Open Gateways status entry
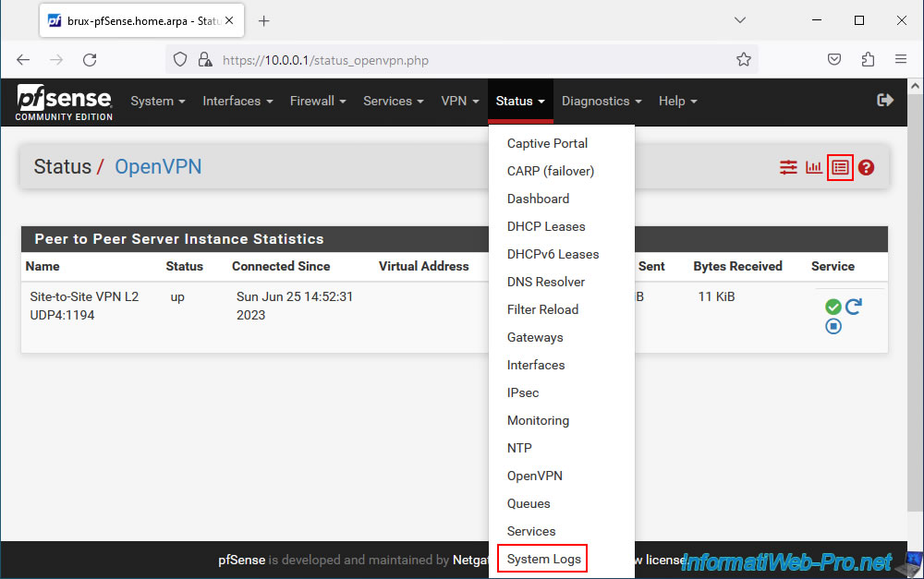924x579 pixels. [535, 337]
